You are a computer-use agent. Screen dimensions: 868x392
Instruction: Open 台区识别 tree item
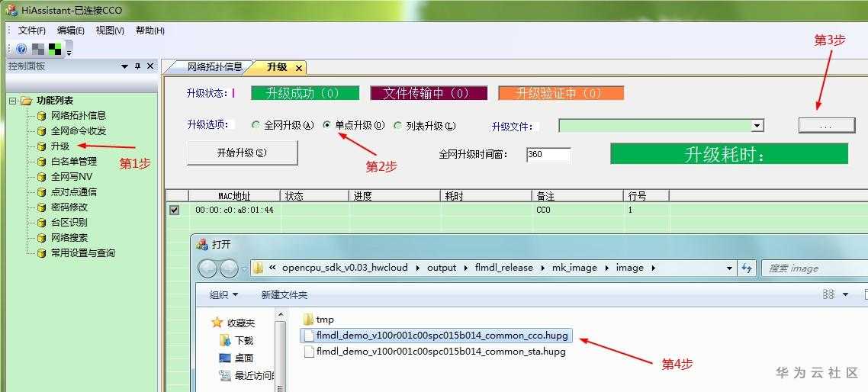tap(69, 223)
